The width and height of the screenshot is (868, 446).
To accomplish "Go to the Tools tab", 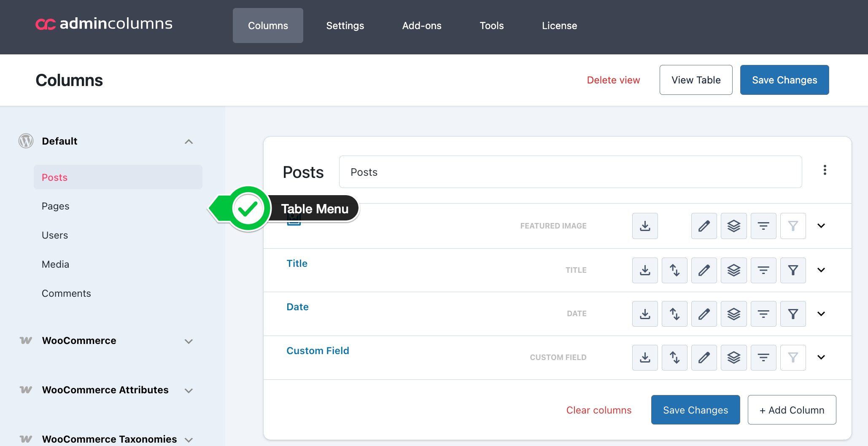I will [x=492, y=26].
